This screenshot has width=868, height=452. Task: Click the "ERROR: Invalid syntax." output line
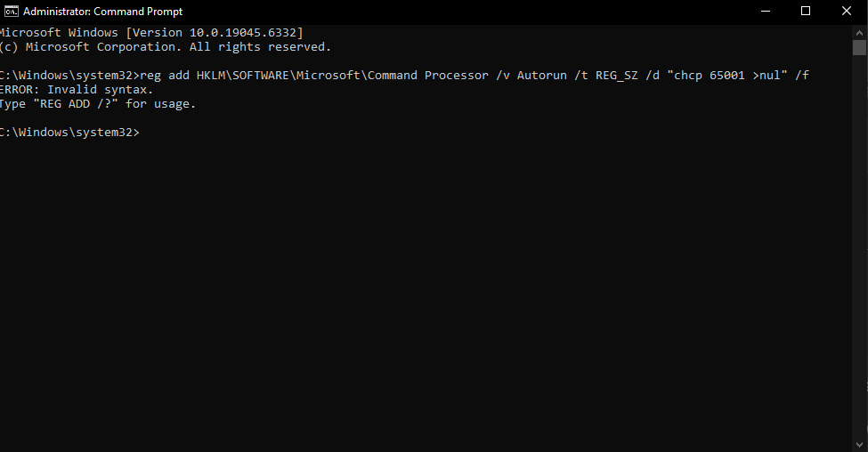coord(77,90)
